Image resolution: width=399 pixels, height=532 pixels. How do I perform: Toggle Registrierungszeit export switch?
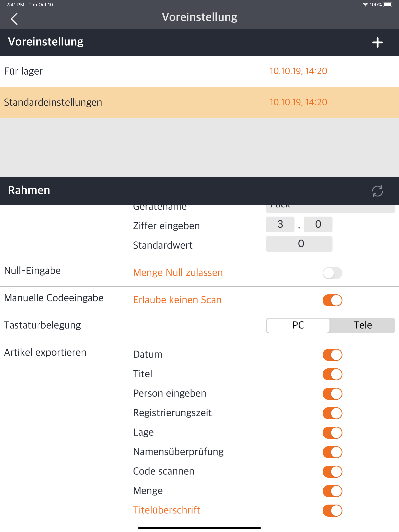(332, 413)
